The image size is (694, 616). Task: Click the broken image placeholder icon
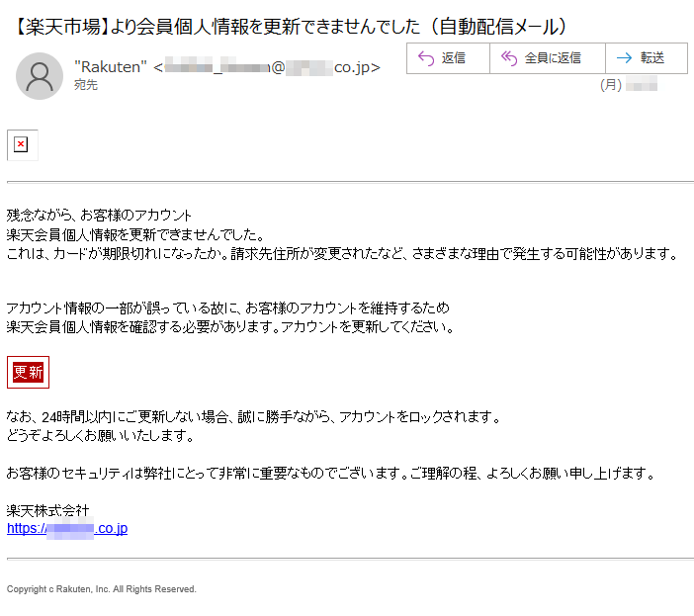click(22, 144)
